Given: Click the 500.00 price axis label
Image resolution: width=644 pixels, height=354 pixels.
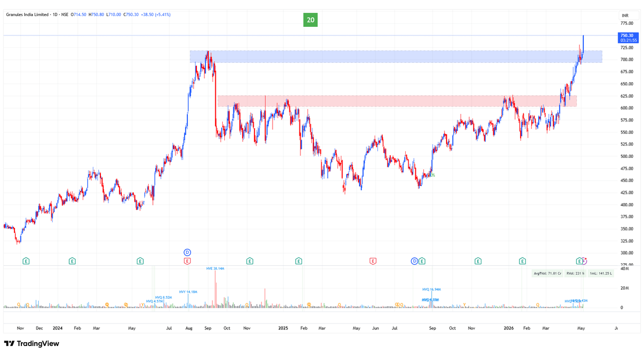Looking at the screenshot, I should point(626,156).
